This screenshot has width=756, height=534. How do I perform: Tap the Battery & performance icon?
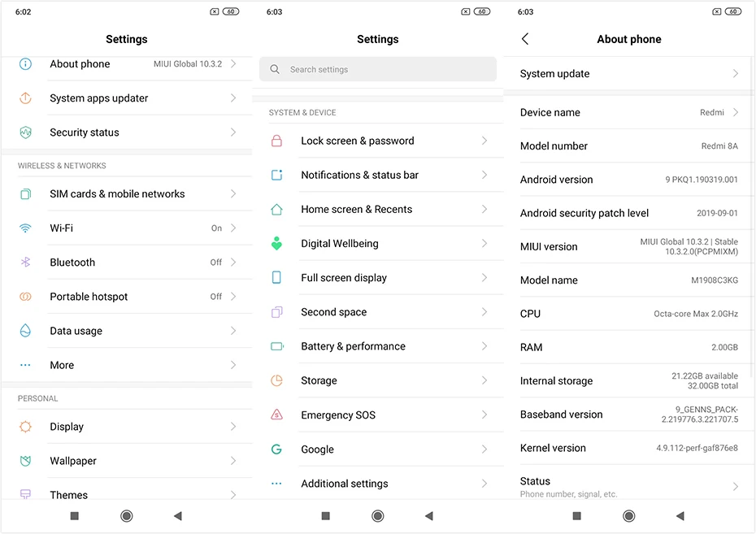point(277,346)
